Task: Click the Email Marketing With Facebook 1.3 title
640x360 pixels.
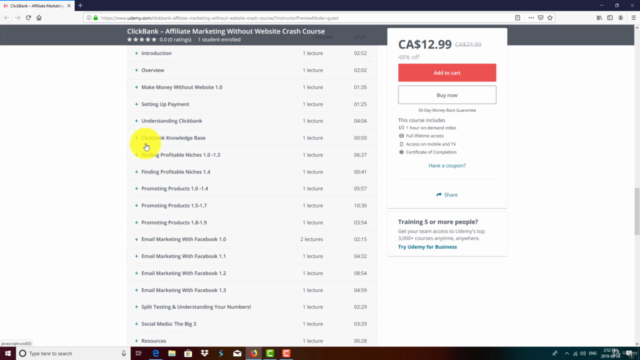Action: coord(183,290)
